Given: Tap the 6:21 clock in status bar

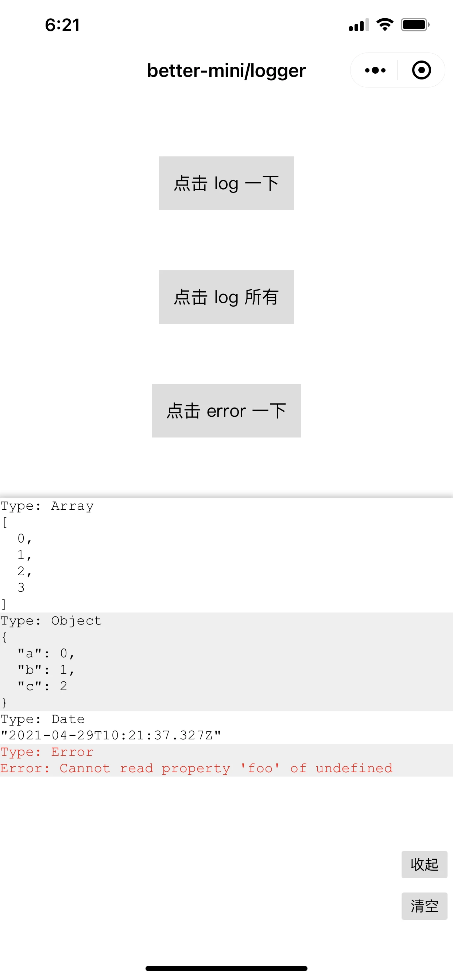Looking at the screenshot, I should pyautogui.click(x=62, y=25).
